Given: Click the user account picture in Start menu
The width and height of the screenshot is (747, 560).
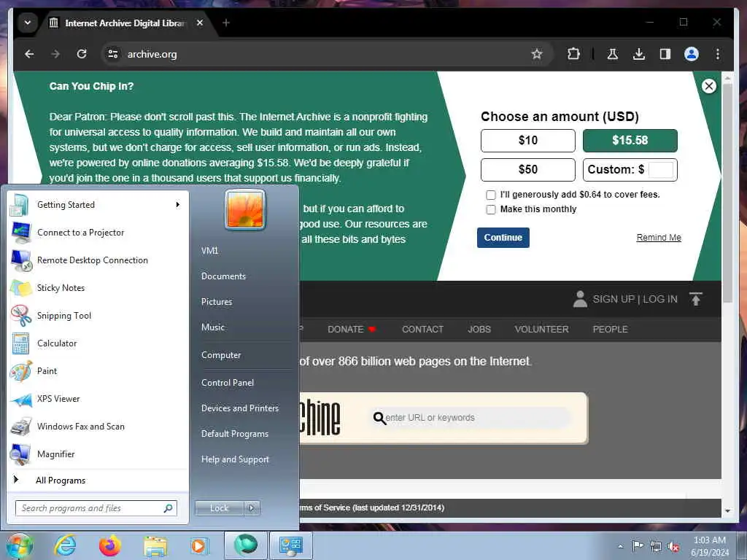Looking at the screenshot, I should (245, 209).
